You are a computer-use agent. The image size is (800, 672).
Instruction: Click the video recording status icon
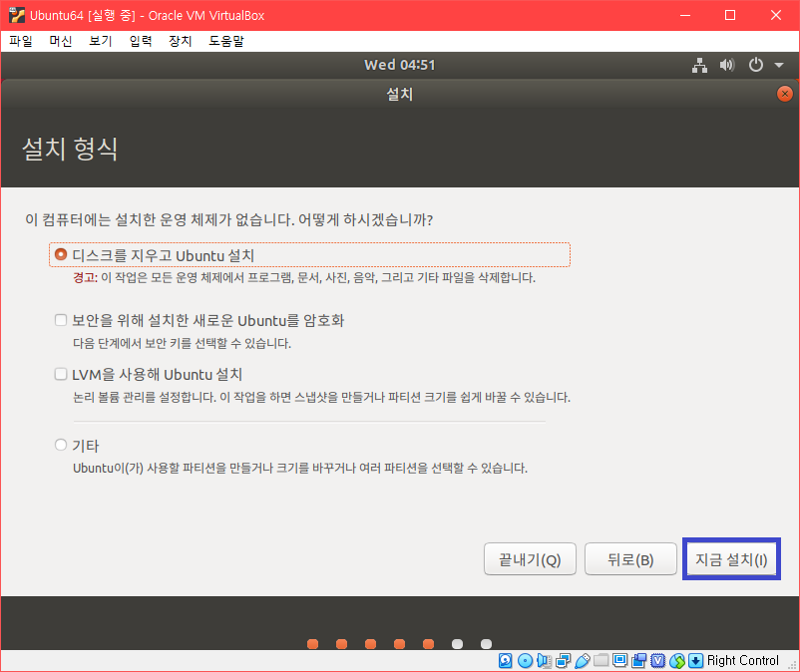click(x=638, y=660)
